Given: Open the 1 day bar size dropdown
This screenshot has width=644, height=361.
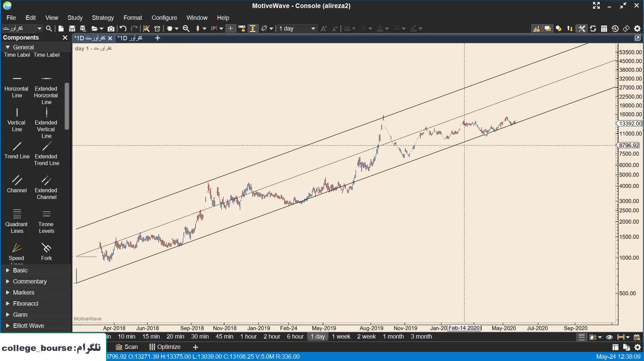Looking at the screenshot, I should [x=297, y=29].
